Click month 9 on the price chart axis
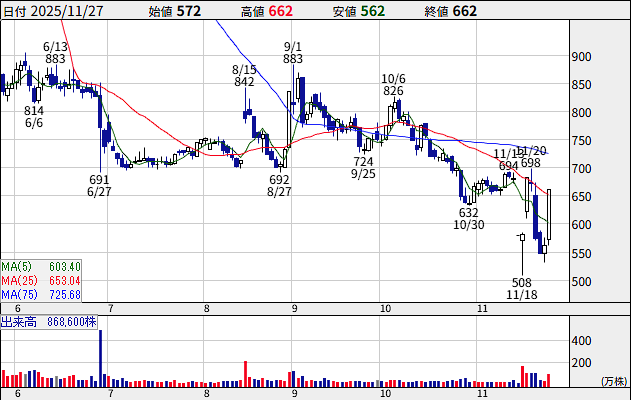This screenshot has width=631, height=400. point(295,309)
